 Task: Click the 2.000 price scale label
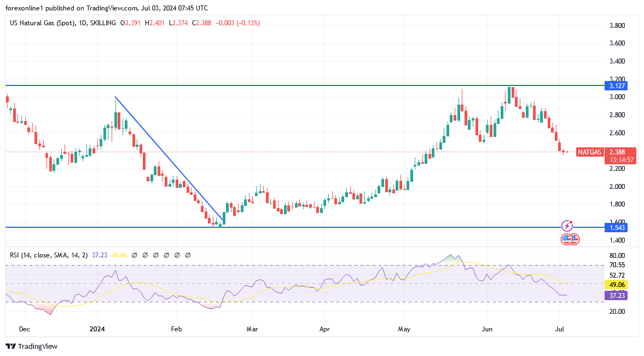pyautogui.click(x=617, y=186)
